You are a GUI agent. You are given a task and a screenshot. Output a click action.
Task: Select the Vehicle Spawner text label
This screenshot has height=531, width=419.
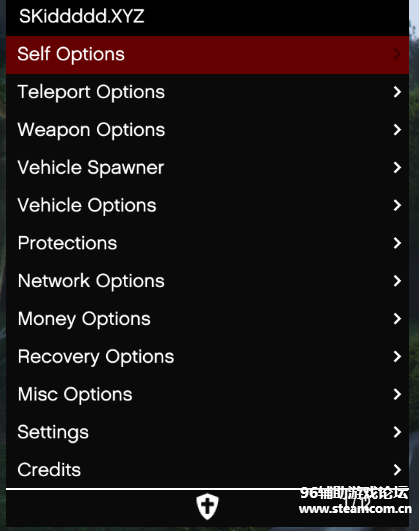[91, 168]
